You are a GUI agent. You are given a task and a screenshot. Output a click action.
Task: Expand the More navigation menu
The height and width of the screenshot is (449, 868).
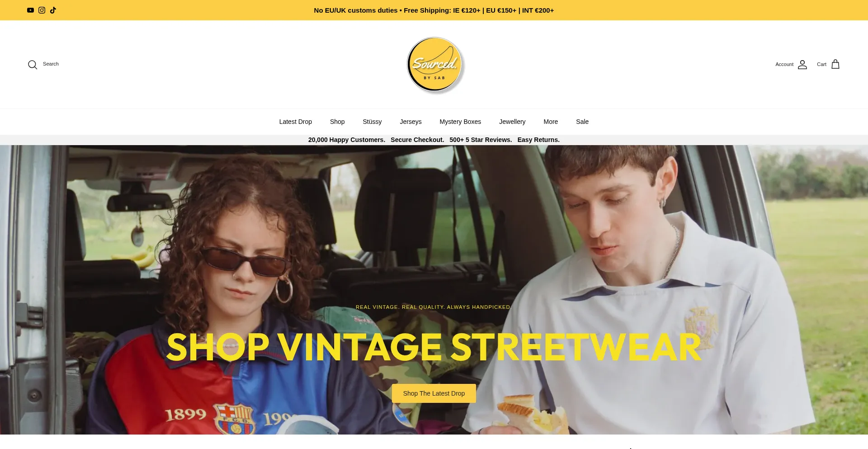pyautogui.click(x=551, y=122)
